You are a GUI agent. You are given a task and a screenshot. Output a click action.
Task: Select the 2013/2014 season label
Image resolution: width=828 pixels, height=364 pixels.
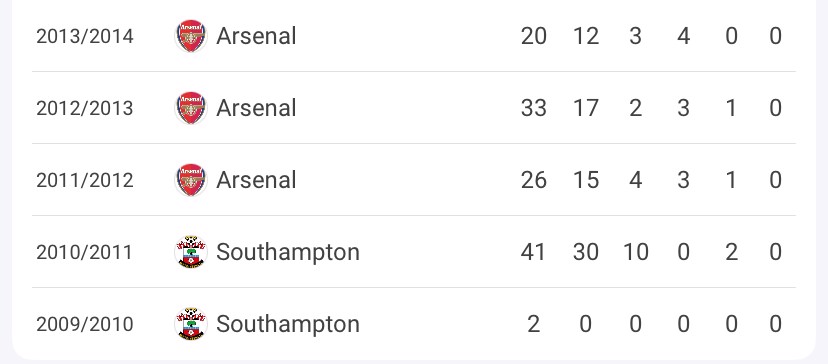(84, 36)
